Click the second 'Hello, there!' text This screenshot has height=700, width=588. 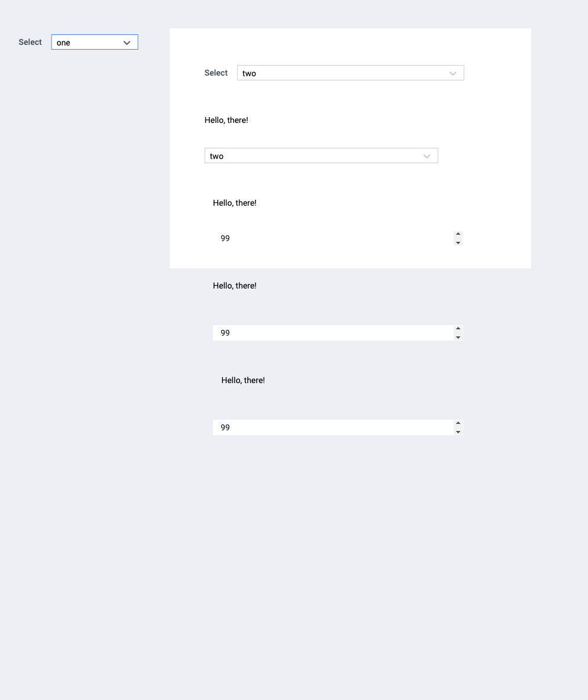click(234, 203)
